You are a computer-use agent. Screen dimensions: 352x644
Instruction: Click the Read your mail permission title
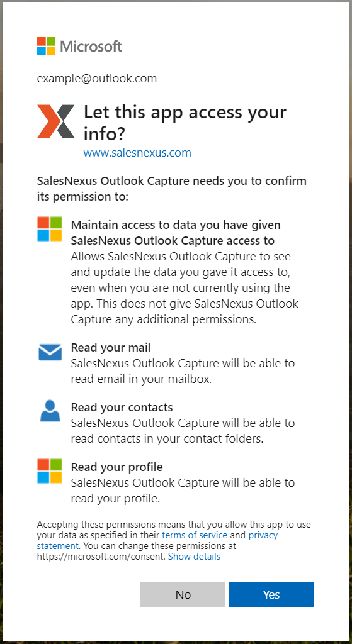(x=111, y=348)
